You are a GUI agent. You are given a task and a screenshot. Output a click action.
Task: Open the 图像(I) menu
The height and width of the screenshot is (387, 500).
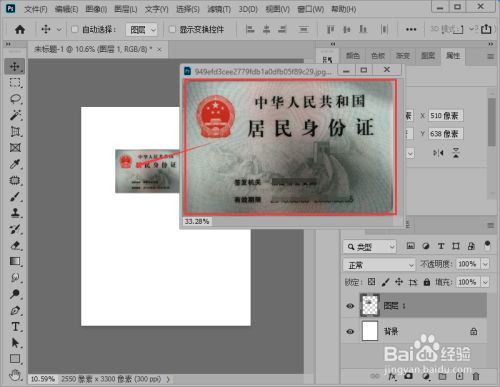pos(96,9)
